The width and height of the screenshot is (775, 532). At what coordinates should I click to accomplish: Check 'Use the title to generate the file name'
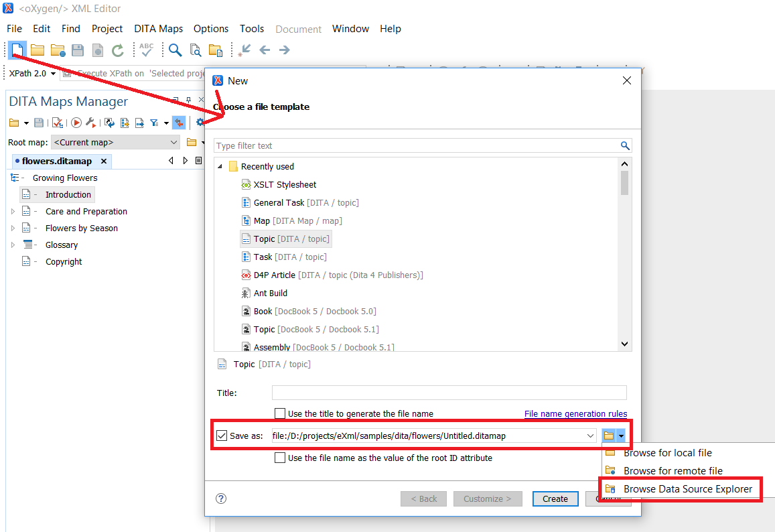[280, 413]
